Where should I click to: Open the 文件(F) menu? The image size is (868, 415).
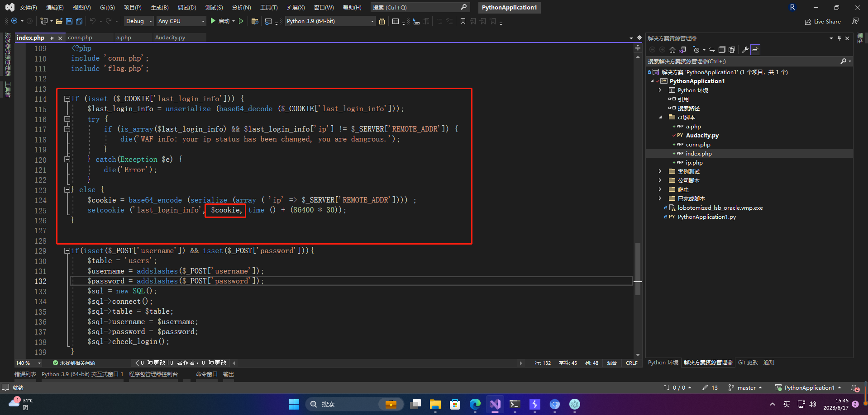pyautogui.click(x=29, y=8)
